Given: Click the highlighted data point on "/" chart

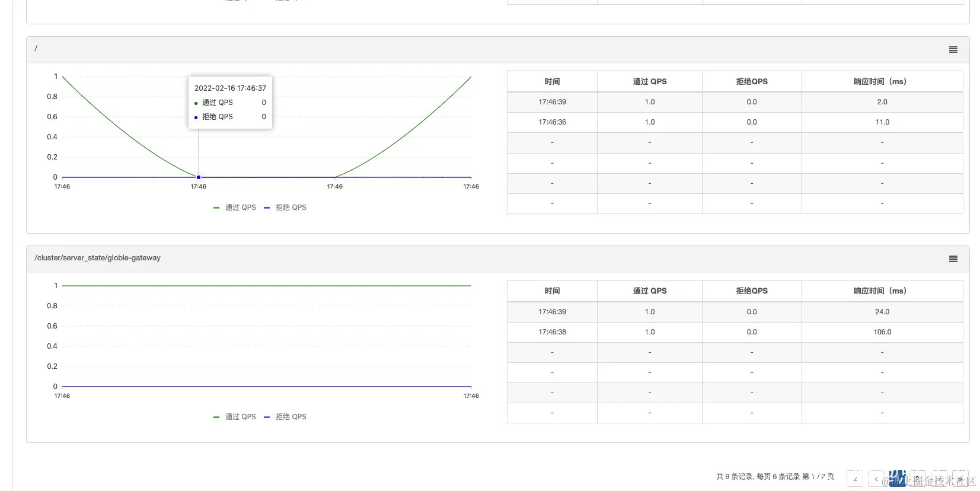Looking at the screenshot, I should 199,177.
